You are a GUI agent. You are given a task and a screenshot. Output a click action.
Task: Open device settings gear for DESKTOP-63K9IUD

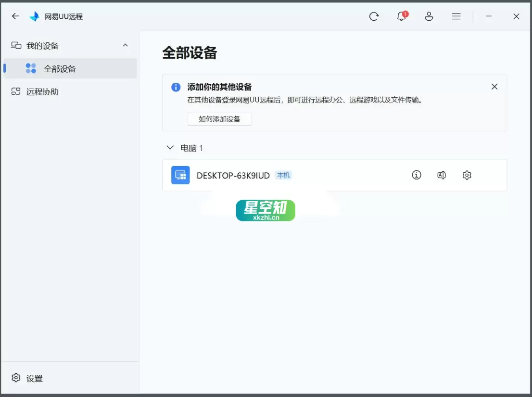click(x=467, y=175)
